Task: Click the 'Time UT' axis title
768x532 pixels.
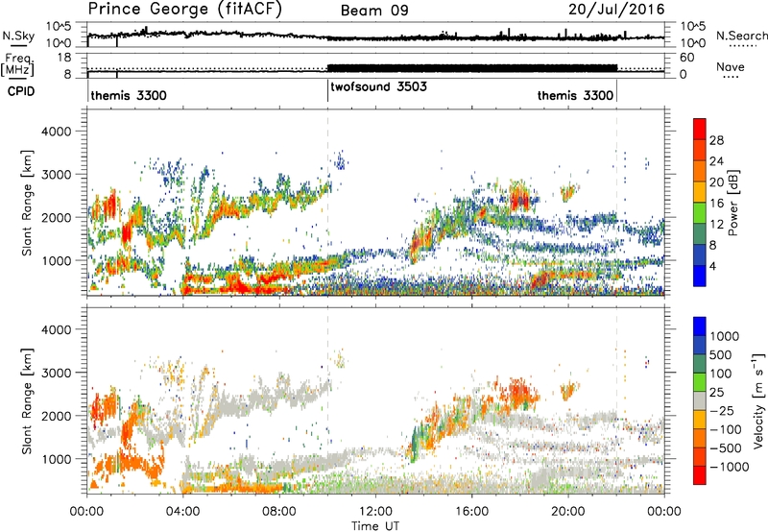Action: [375, 526]
